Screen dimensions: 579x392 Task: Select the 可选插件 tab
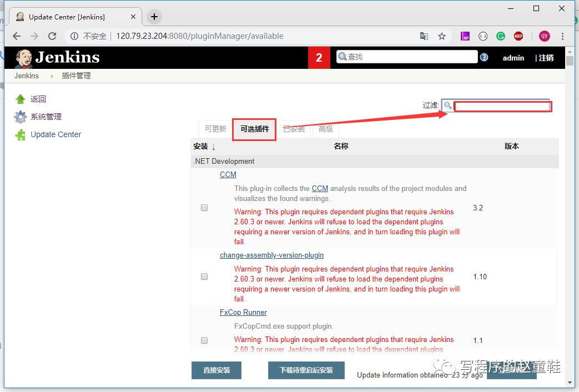(x=254, y=129)
